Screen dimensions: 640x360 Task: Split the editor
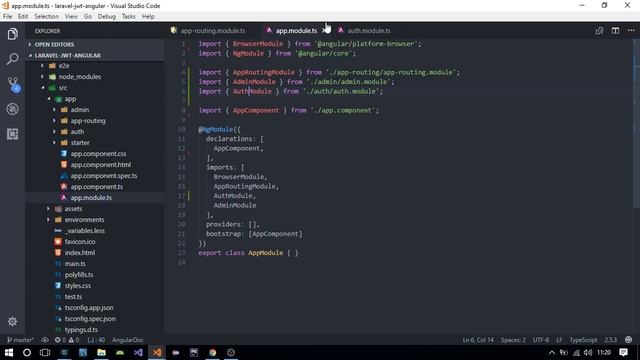[615, 31]
